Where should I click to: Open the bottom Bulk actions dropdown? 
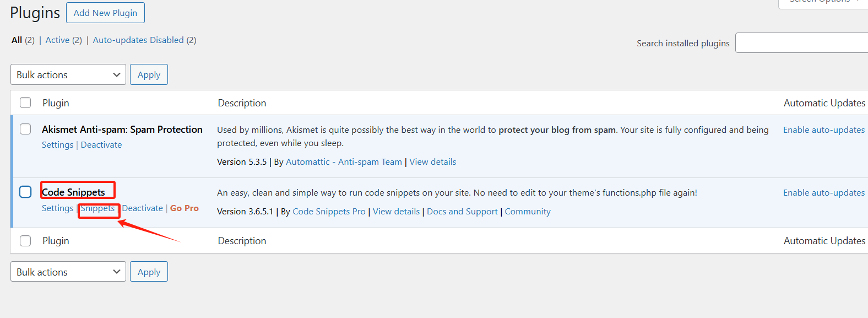click(68, 272)
